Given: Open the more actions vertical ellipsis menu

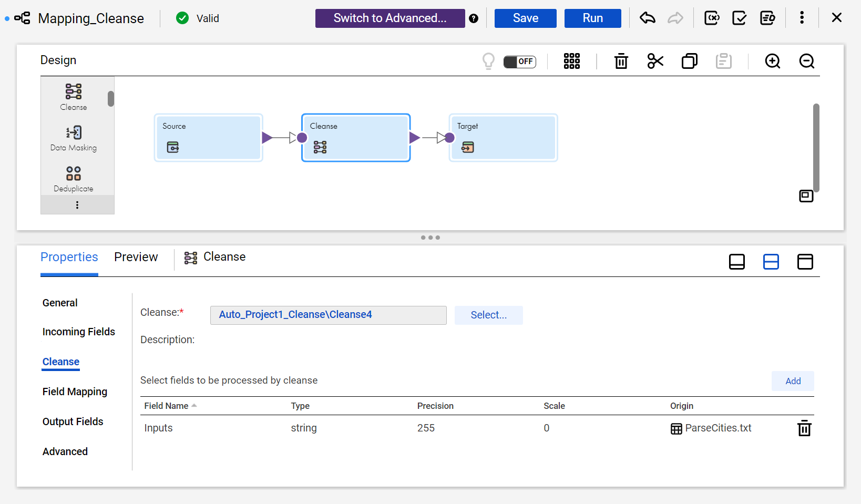Looking at the screenshot, I should (x=802, y=18).
